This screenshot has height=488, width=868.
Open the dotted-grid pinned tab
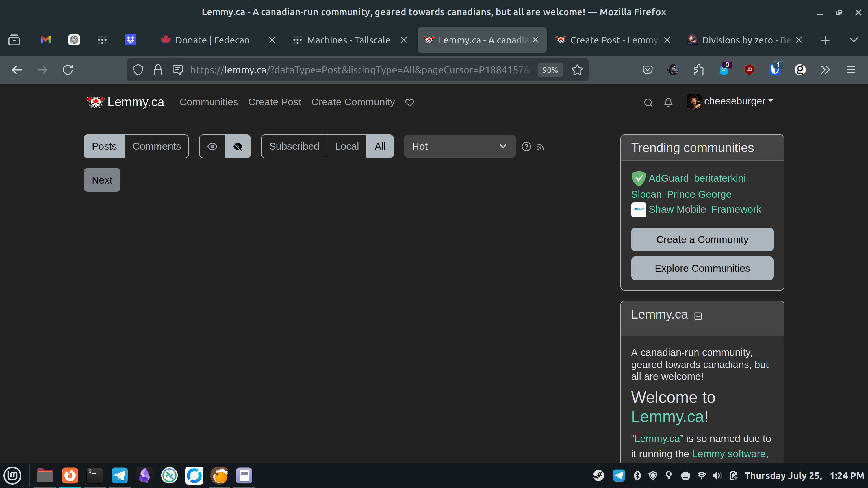tap(102, 40)
